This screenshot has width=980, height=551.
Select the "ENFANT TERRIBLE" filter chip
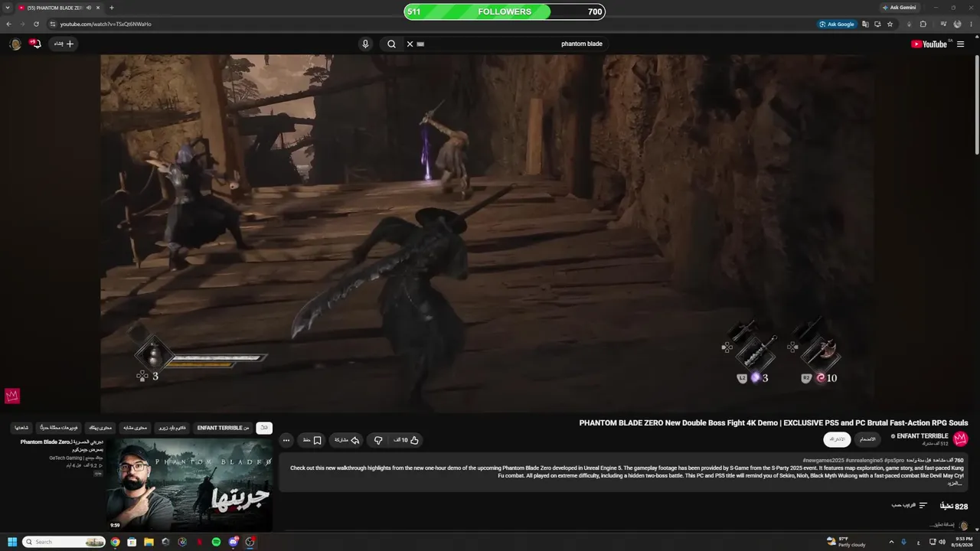(223, 428)
